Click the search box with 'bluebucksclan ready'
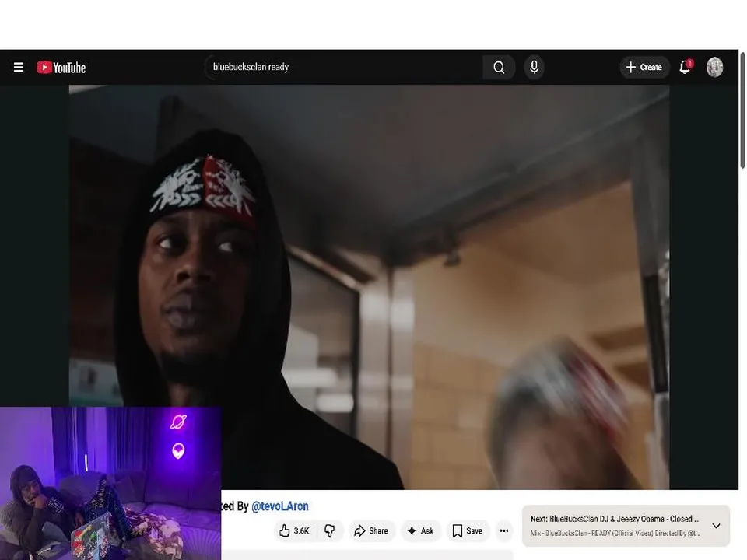The height and width of the screenshot is (560, 747). tap(344, 67)
